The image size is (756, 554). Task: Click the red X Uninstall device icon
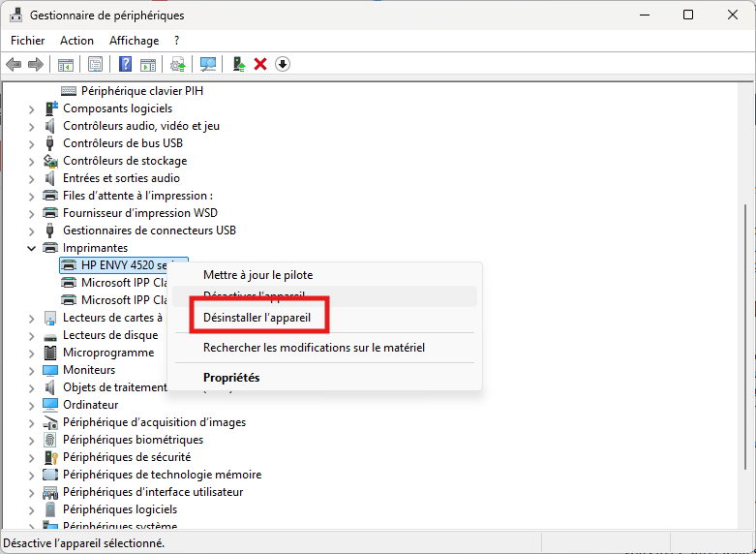click(260, 64)
